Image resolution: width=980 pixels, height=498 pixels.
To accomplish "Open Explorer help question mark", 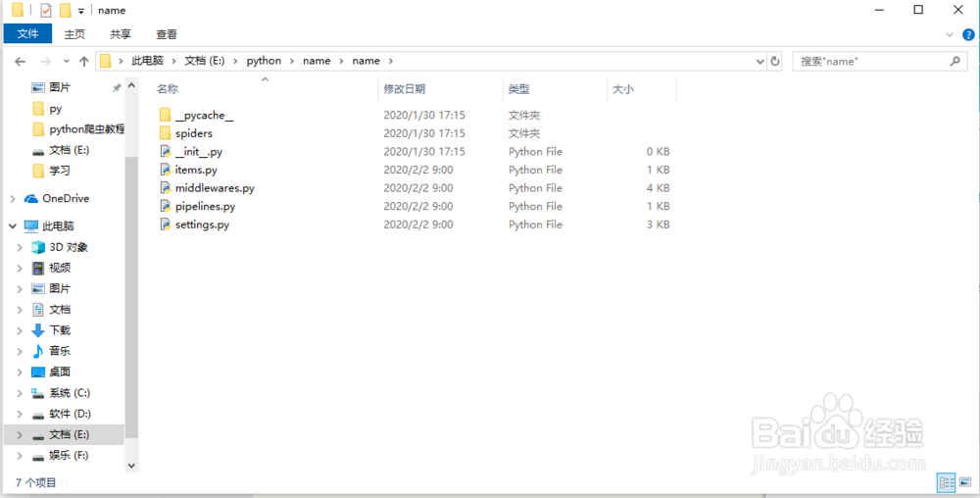I will (x=968, y=35).
